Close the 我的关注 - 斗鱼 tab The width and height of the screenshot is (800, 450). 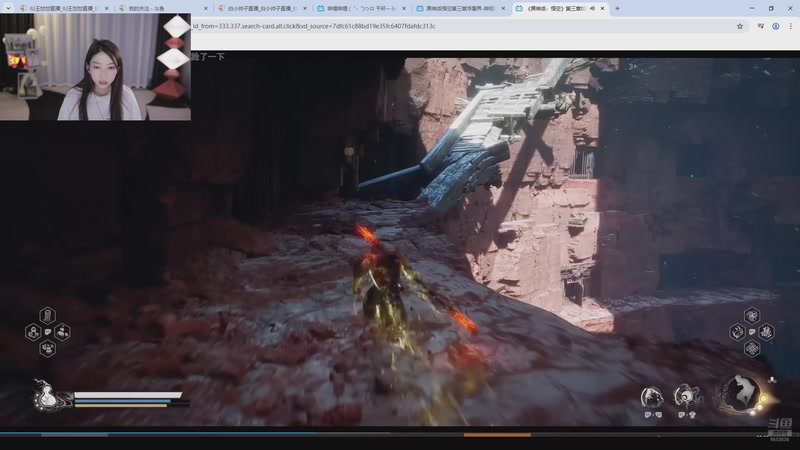[x=206, y=9]
